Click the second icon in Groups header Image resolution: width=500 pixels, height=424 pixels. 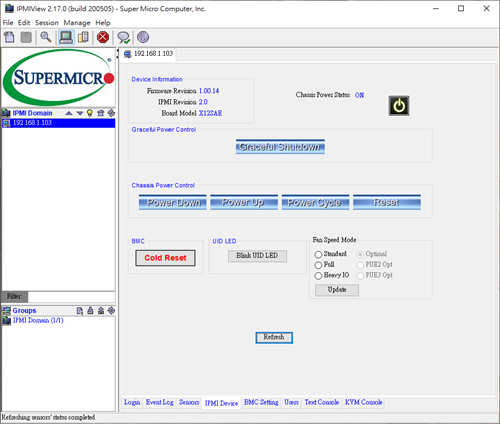[x=90, y=311]
